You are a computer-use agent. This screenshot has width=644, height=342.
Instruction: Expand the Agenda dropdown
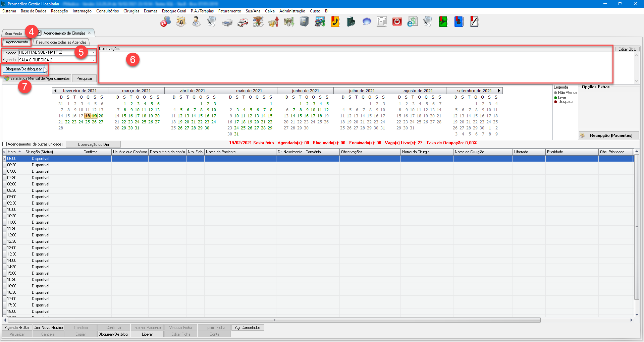pyautogui.click(x=93, y=60)
